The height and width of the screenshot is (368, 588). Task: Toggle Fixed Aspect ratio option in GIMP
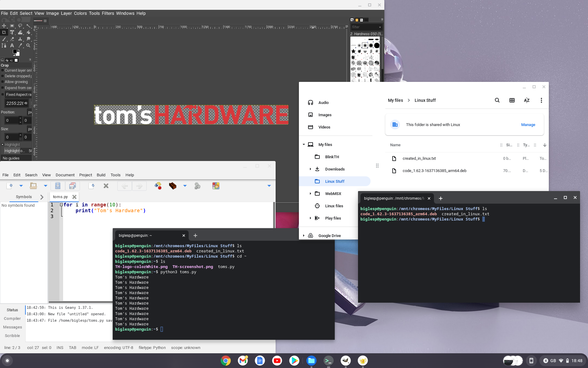pos(2,94)
